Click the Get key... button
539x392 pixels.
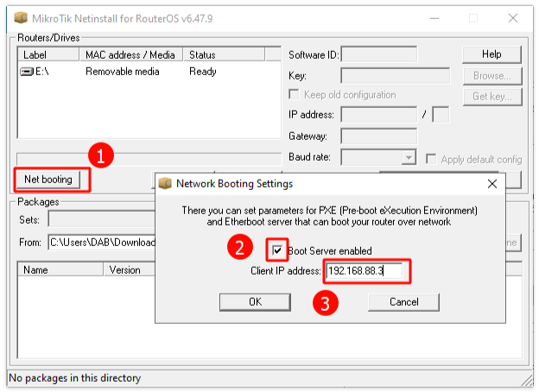click(x=492, y=97)
